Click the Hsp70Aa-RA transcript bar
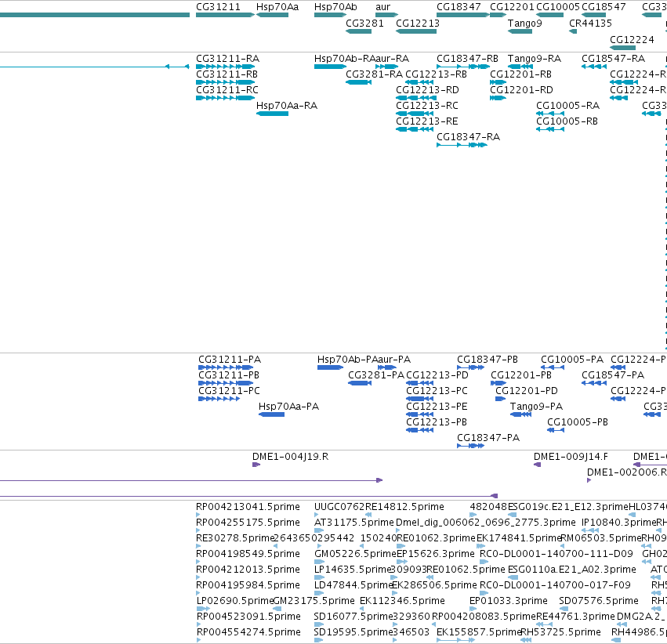 coord(272,114)
